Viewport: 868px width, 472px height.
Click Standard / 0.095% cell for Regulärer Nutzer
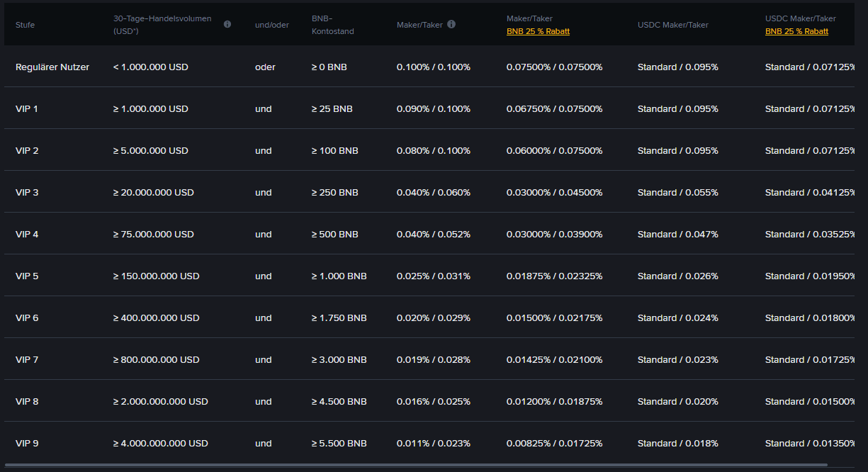(677, 67)
